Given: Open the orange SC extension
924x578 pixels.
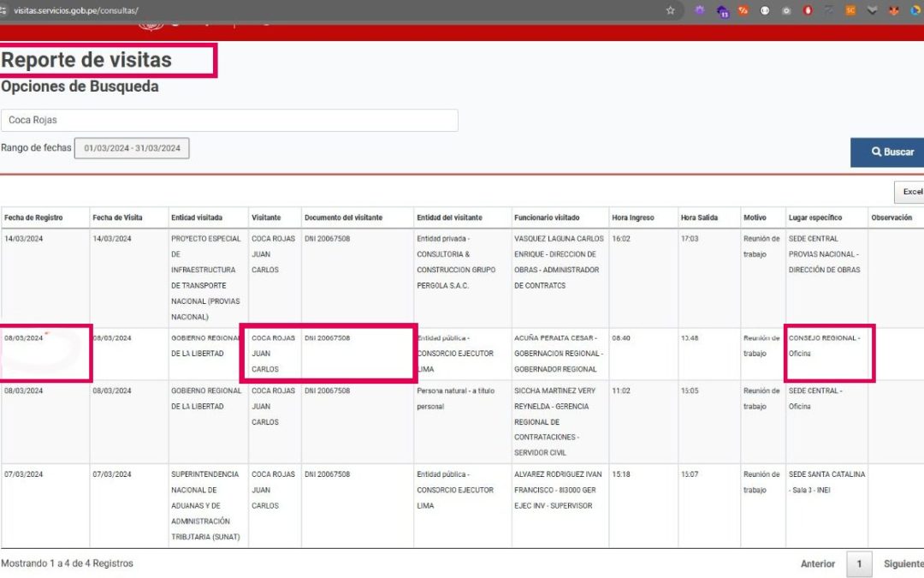Looking at the screenshot, I should click(850, 10).
